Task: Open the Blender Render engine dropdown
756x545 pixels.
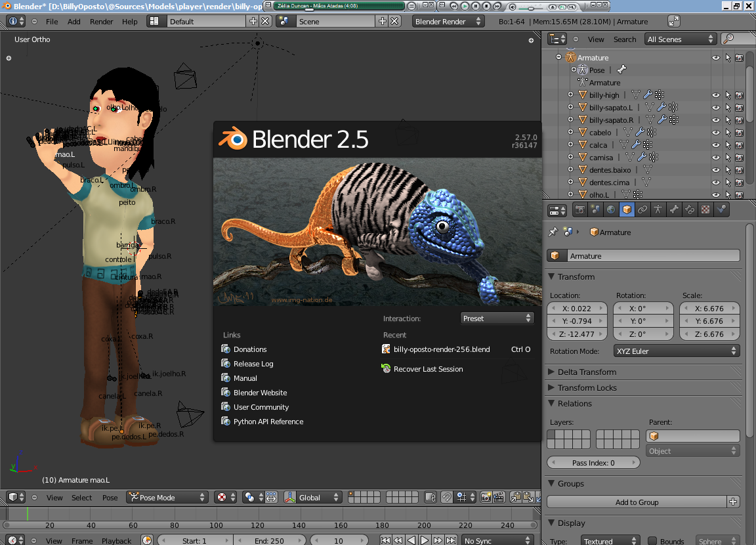Action: (x=448, y=21)
